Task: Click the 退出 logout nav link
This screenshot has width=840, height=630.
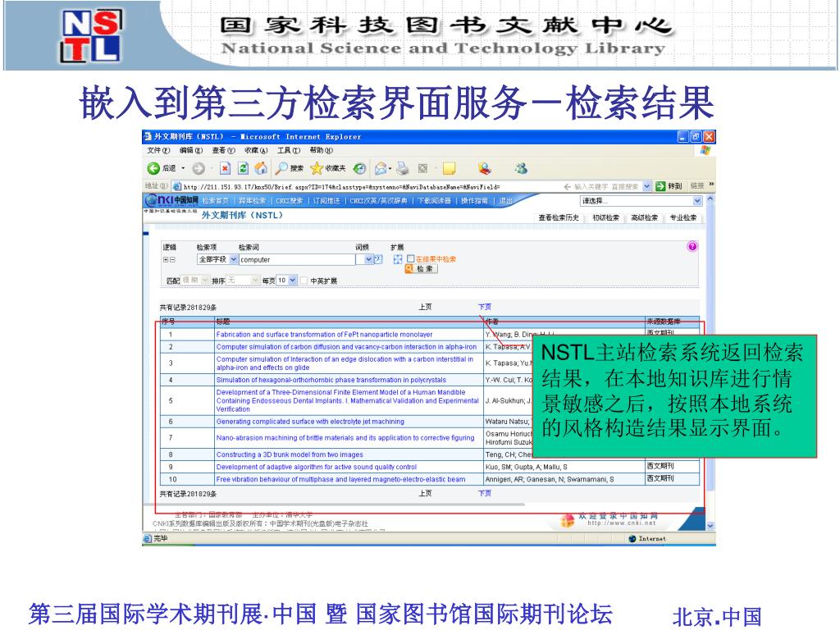Action: click(505, 201)
